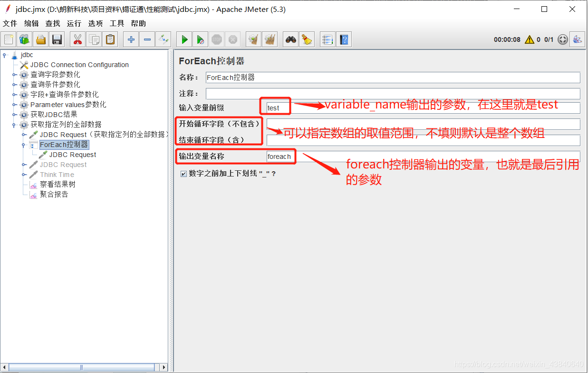The width and height of the screenshot is (588, 373).
Task: Select JDBC Request（获取指定列的全部数据） item
Action: point(104,135)
